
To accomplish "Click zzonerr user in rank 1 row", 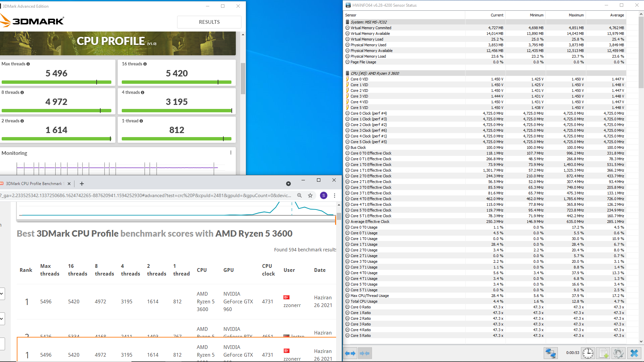I will tap(292, 305).
